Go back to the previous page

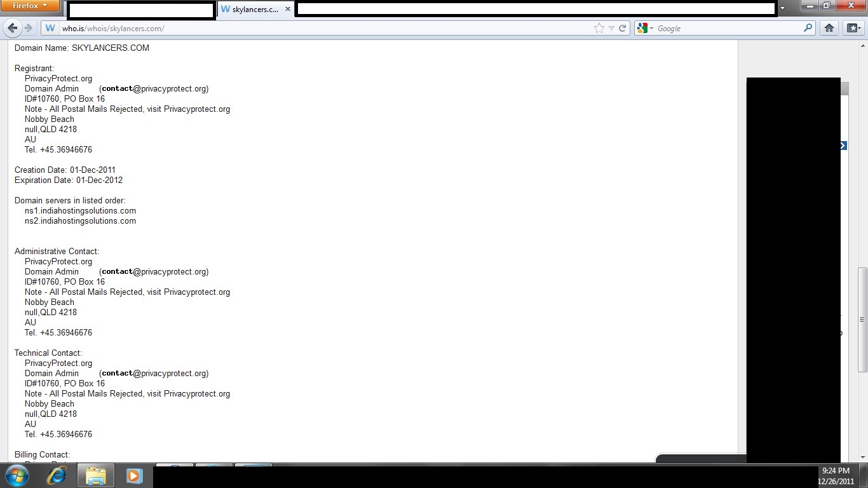pyautogui.click(x=12, y=28)
